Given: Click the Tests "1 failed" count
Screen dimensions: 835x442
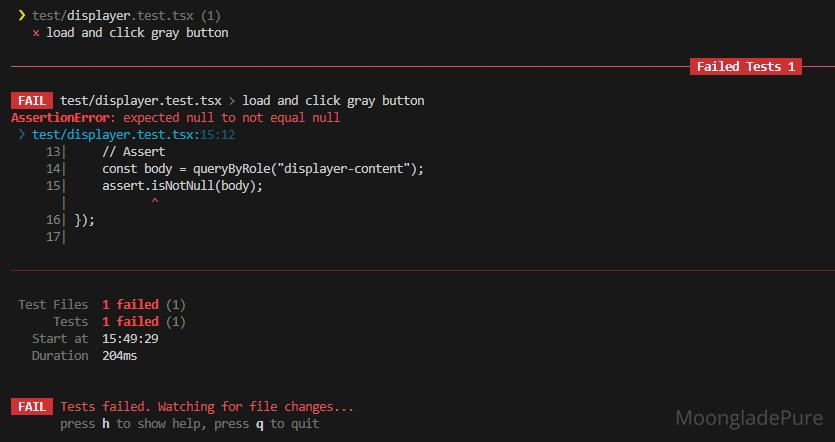Looking at the screenshot, I should pos(130,321).
